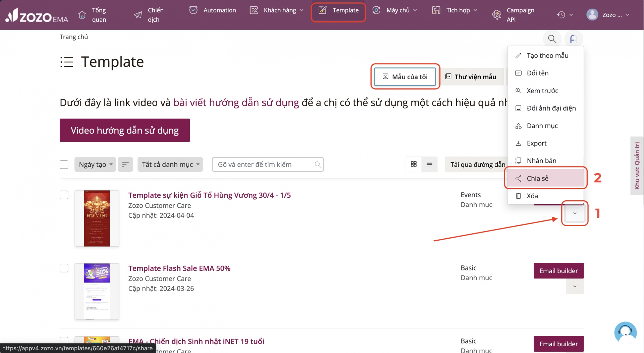
Task: Open the history clock icon
Action: tap(561, 15)
